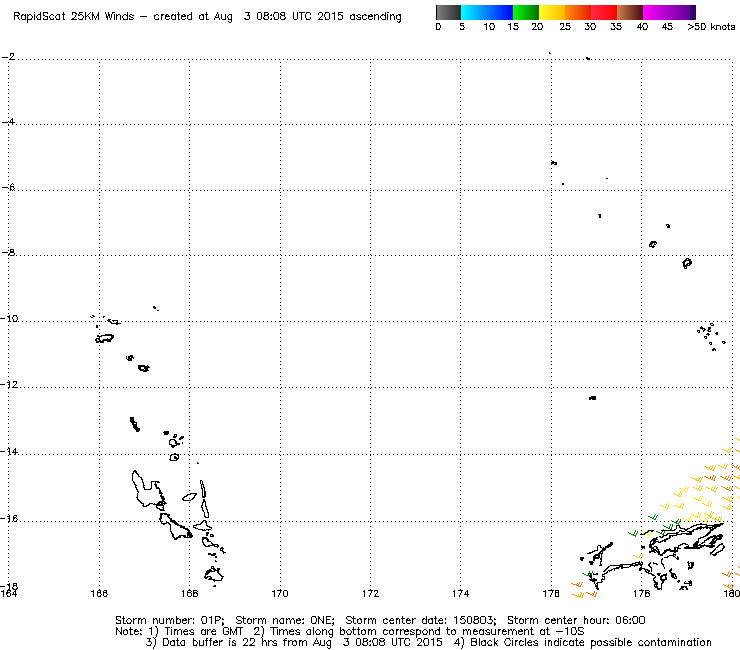This screenshot has width=740, height=650.
Task: Click the gray 0–5 knots color segment
Action: click(x=448, y=12)
